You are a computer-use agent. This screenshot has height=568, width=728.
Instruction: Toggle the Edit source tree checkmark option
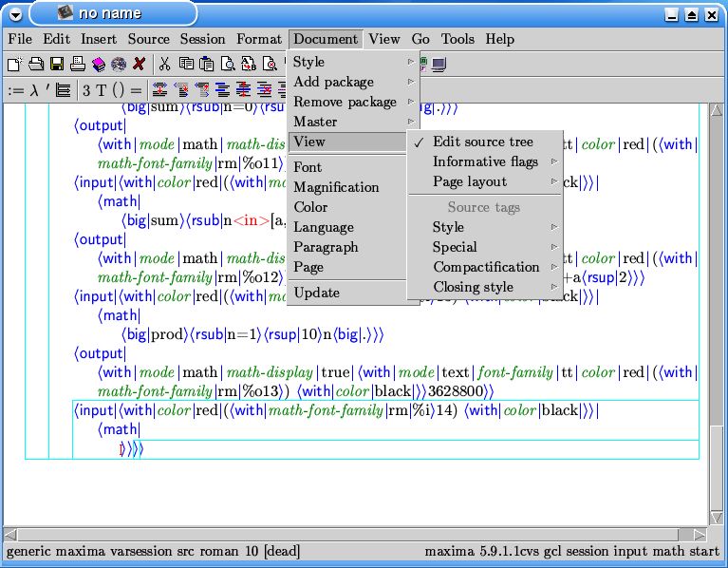tap(484, 142)
